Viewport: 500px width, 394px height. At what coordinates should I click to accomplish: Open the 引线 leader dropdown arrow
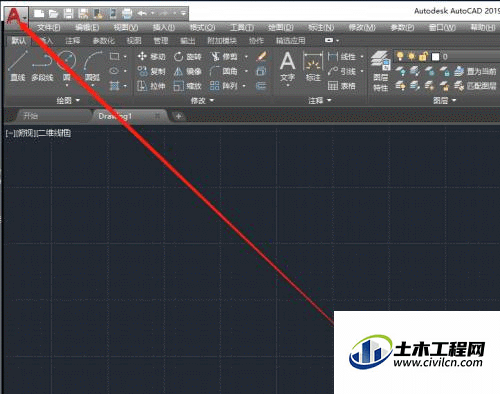click(362, 71)
